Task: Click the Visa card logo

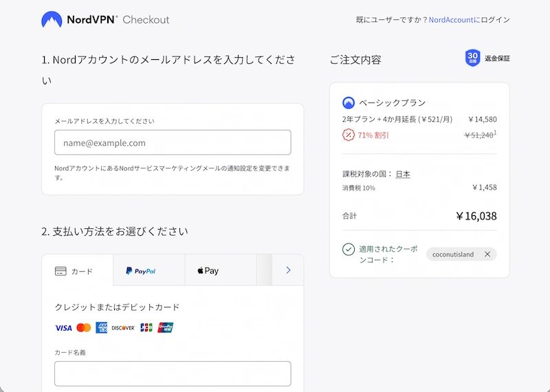Action: (x=63, y=328)
